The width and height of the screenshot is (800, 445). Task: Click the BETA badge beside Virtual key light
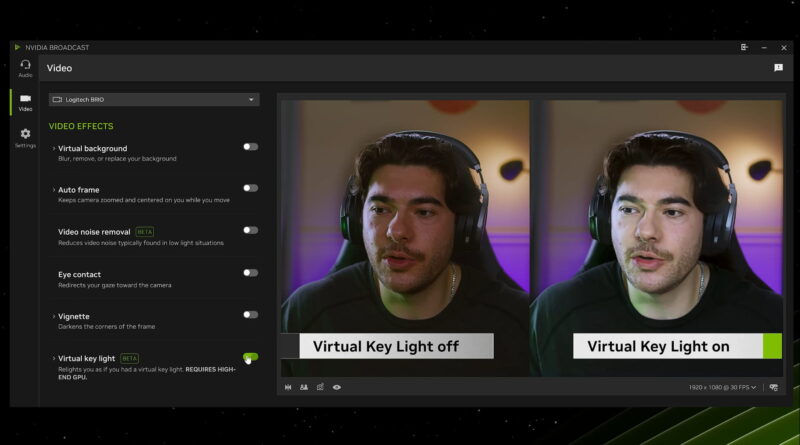(130, 358)
